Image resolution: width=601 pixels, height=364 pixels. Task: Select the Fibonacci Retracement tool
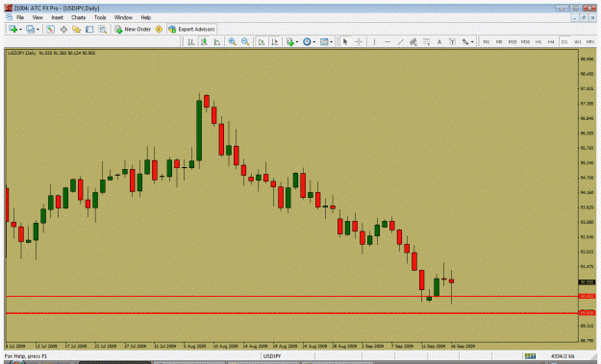426,41
